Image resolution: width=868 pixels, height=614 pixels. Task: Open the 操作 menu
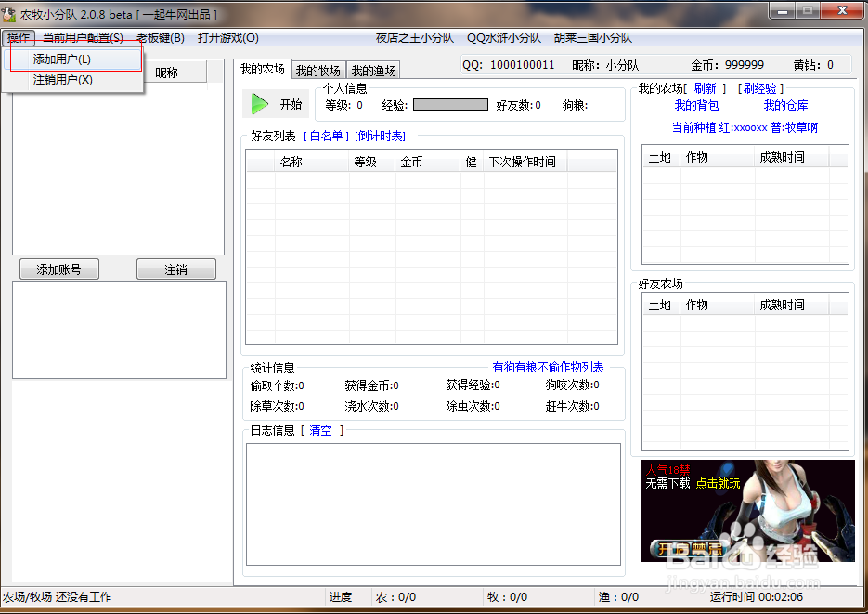coord(19,38)
